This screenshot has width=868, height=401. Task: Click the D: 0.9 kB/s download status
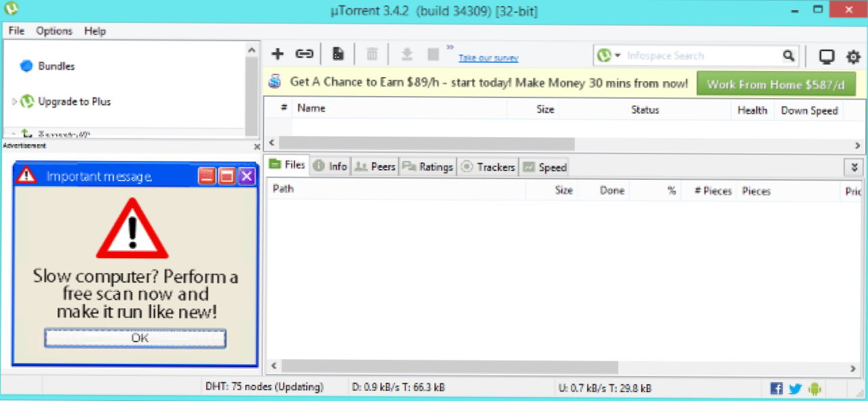[x=398, y=387]
